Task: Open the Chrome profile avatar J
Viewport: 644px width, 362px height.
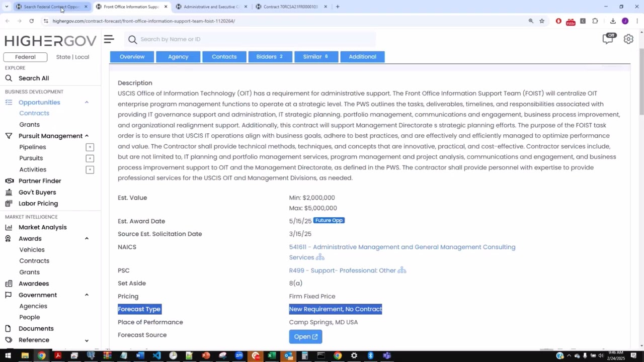Action: [625, 21]
